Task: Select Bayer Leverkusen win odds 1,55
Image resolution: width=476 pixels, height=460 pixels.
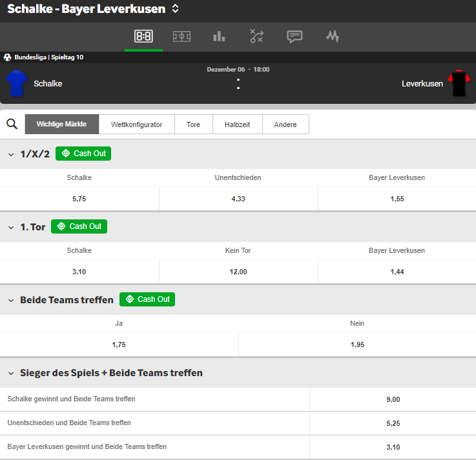Action: (397, 199)
